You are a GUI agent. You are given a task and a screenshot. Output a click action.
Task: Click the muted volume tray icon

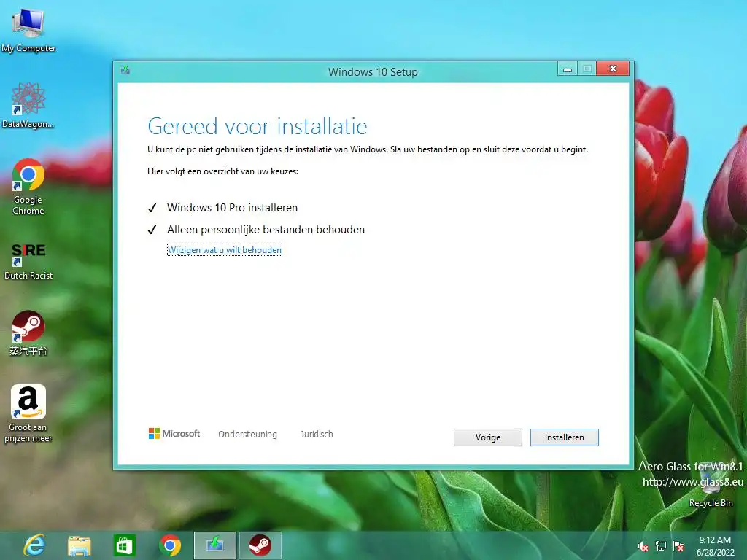(643, 546)
